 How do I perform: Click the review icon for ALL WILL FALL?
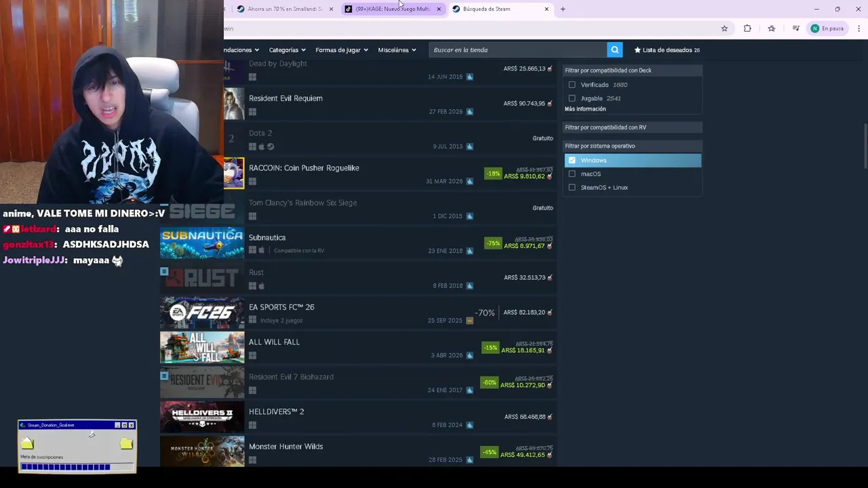[x=469, y=355]
